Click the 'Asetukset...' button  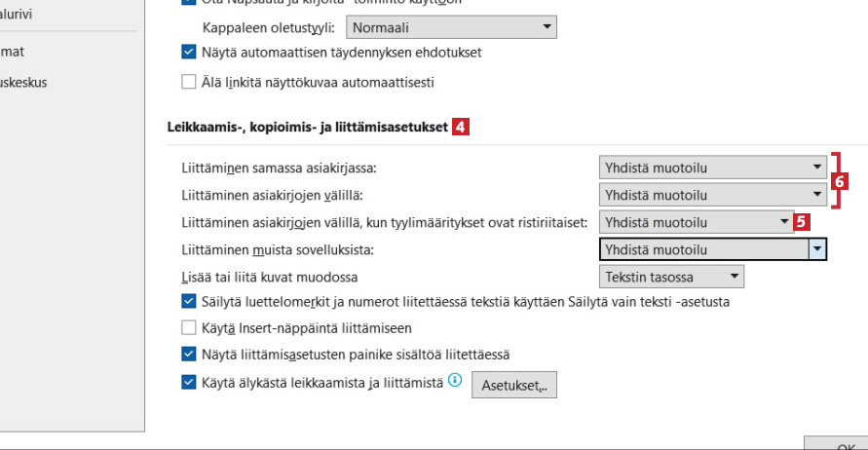tap(513, 385)
